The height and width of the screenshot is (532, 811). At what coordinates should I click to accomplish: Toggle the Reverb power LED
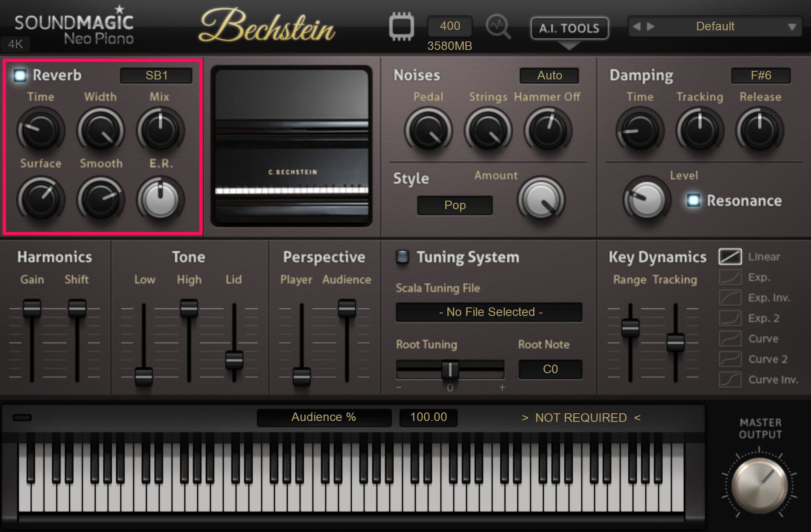click(x=20, y=75)
